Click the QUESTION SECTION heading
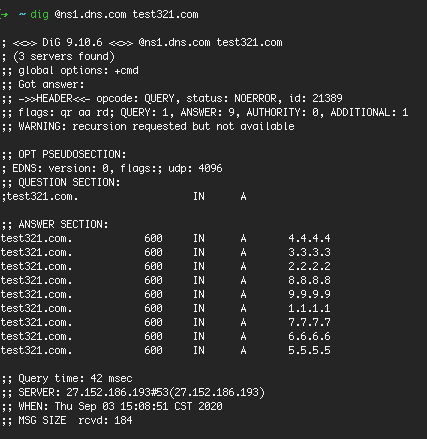427x439 pixels. (x=69, y=182)
